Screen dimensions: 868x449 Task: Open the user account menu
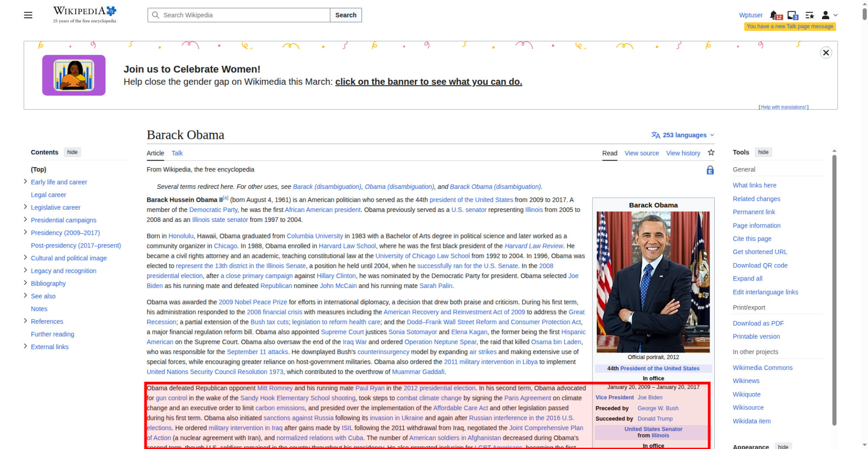[829, 15]
